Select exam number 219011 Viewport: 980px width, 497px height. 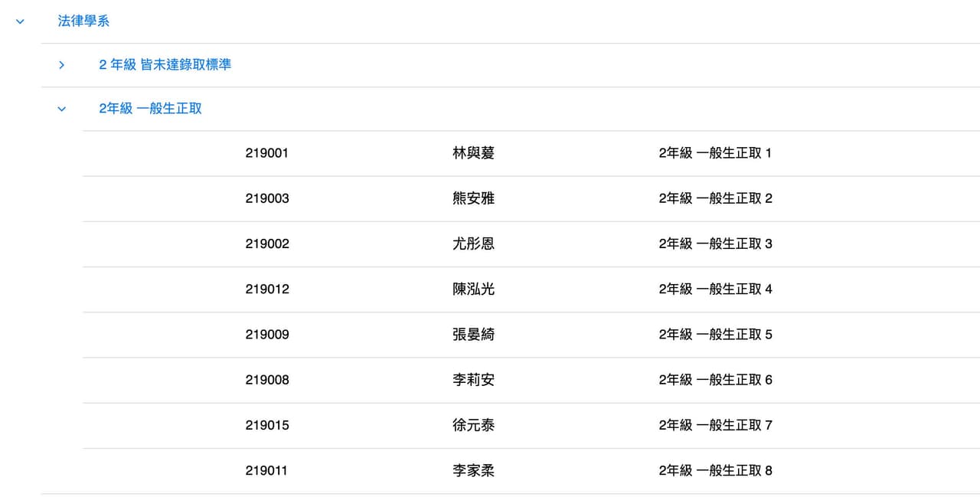tap(266, 470)
